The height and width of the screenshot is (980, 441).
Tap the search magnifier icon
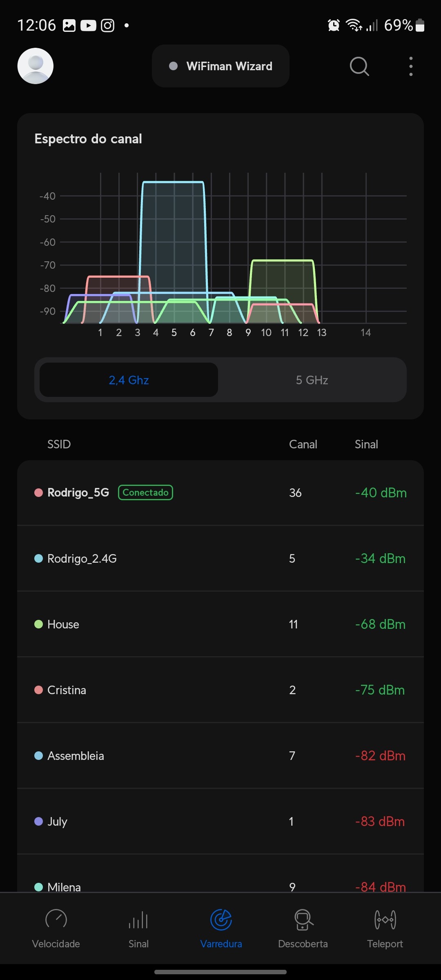(359, 66)
